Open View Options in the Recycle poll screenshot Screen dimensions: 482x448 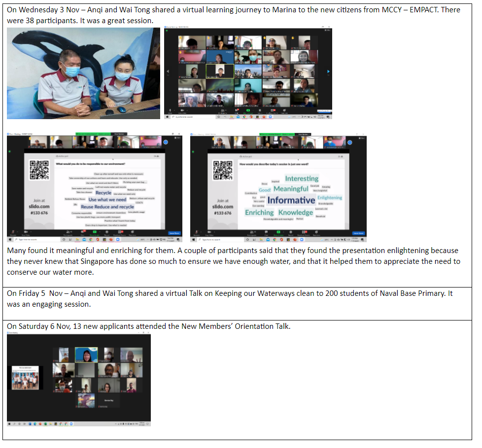(x=119, y=134)
